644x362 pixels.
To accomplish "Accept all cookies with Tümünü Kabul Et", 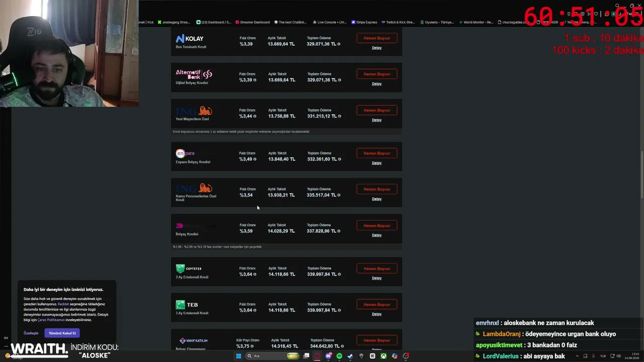I will (x=62, y=333).
